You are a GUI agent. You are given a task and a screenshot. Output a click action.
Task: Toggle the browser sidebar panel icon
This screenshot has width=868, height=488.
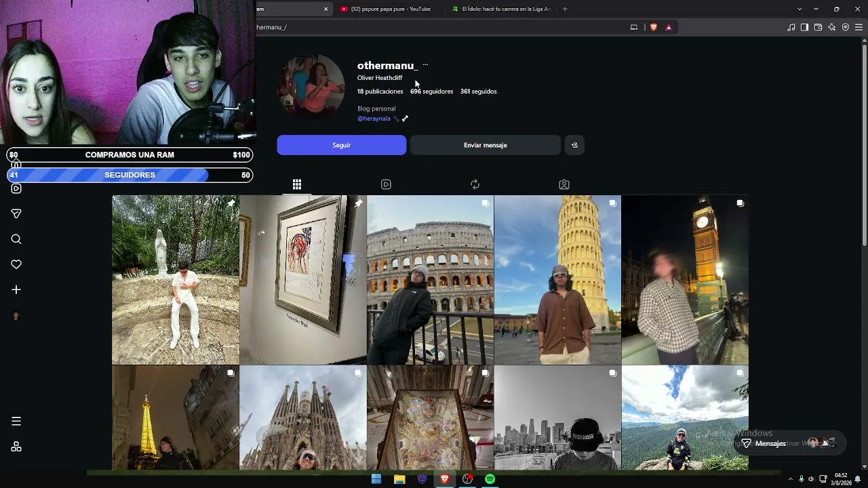pyautogui.click(x=804, y=27)
